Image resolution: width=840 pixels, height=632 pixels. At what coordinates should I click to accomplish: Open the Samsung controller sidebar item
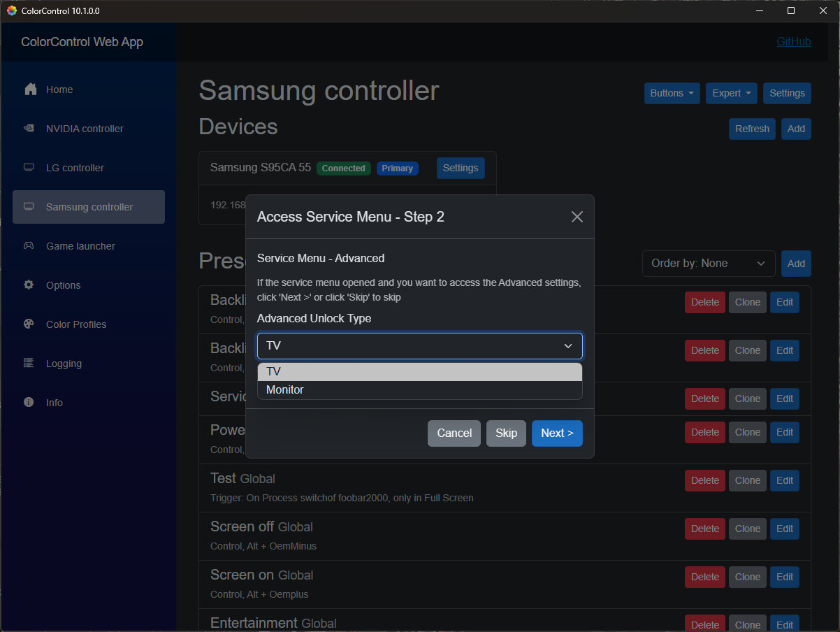coord(89,207)
